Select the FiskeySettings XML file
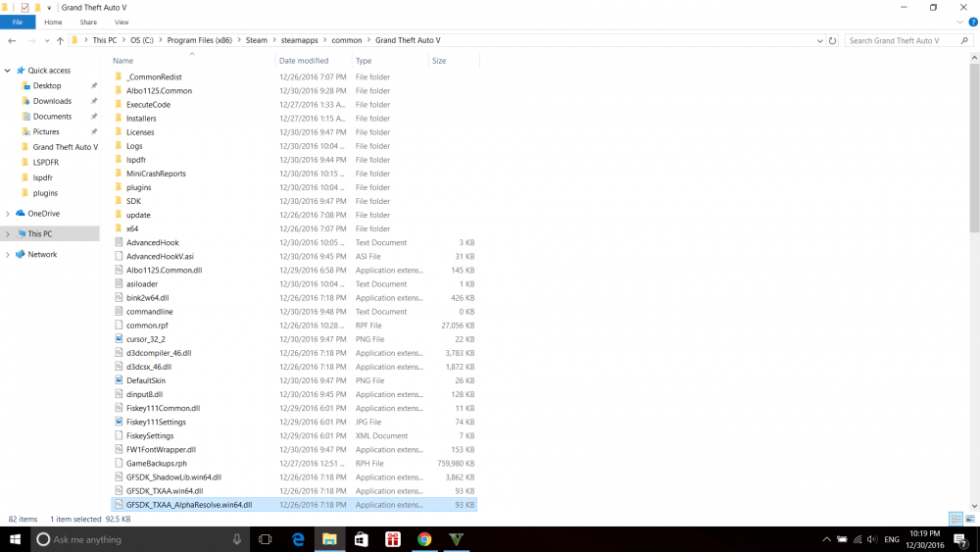 point(150,435)
